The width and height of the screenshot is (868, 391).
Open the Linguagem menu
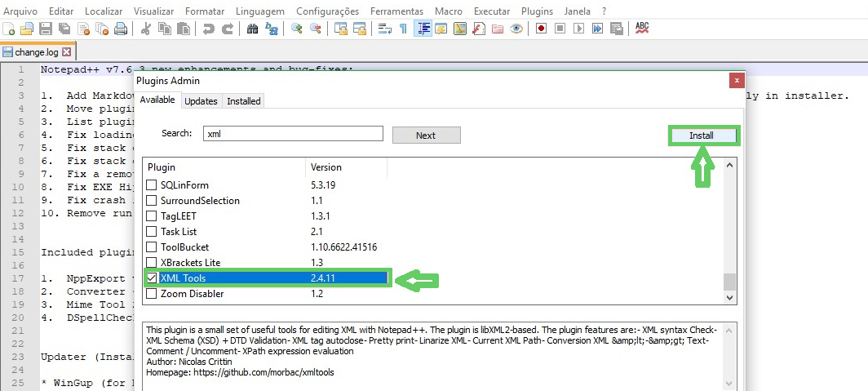259,11
